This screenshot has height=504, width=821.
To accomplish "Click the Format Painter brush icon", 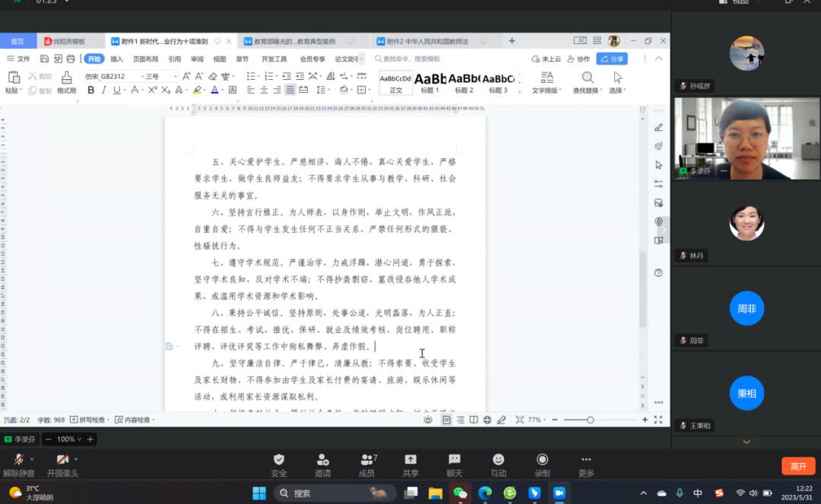I will point(66,78).
